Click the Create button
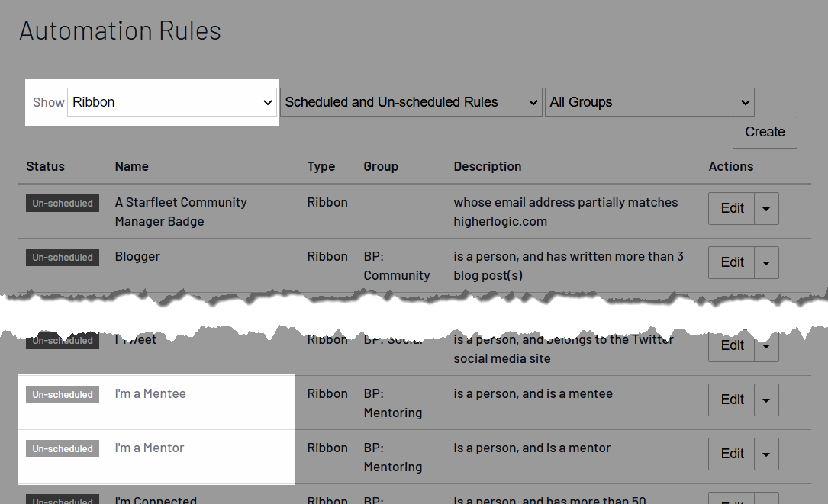Viewport: 828px width, 504px height. 764,132
